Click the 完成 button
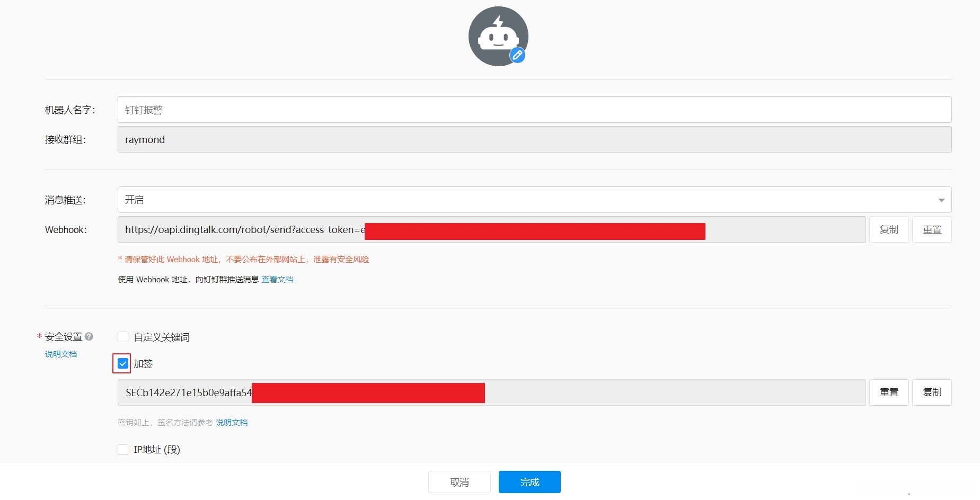This screenshot has height=500, width=980. pyautogui.click(x=529, y=482)
